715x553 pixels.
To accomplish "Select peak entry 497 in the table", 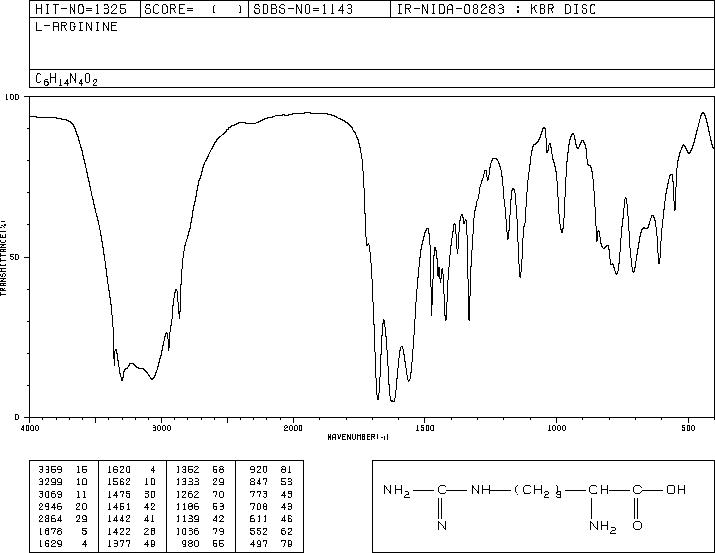I will (x=271, y=544).
